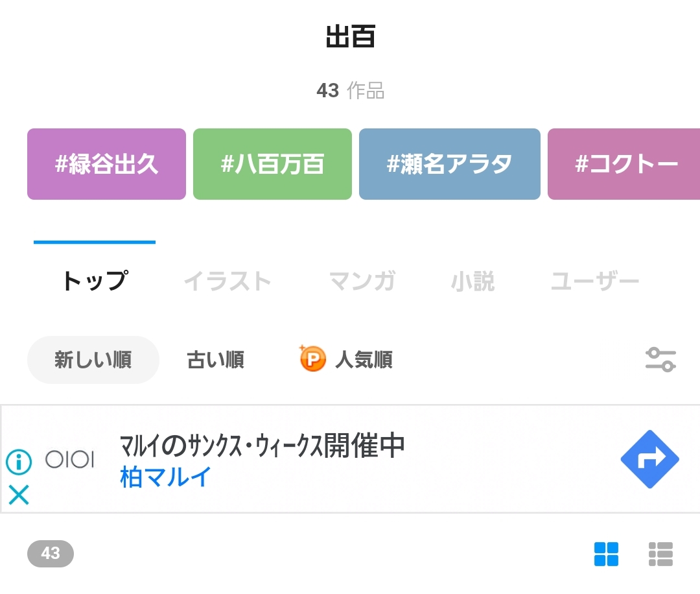Open the マンガ tab
The image size is (700, 594).
pos(362,281)
